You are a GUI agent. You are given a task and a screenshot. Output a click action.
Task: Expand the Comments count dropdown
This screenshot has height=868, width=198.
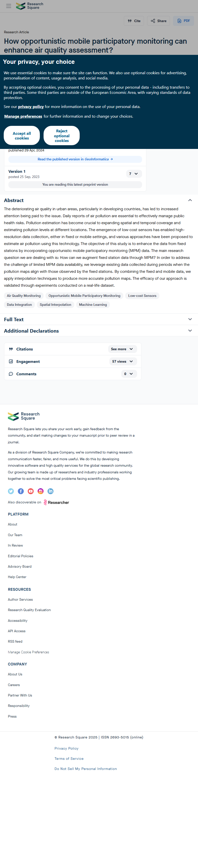129,374
